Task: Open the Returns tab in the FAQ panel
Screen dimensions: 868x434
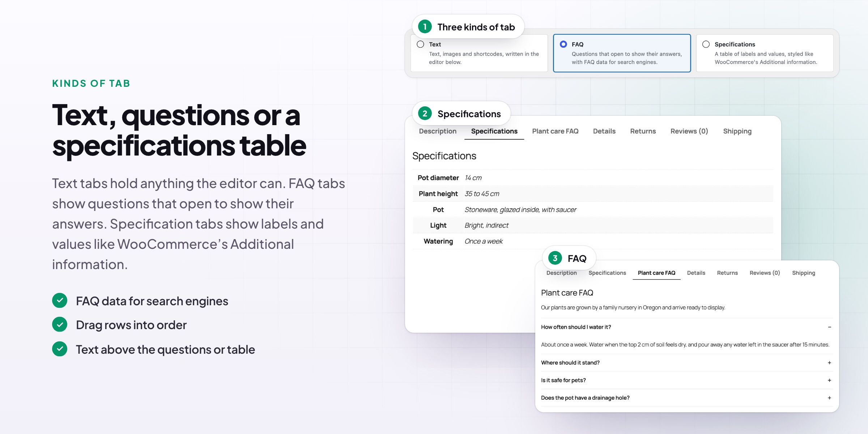Action: pyautogui.click(x=727, y=273)
